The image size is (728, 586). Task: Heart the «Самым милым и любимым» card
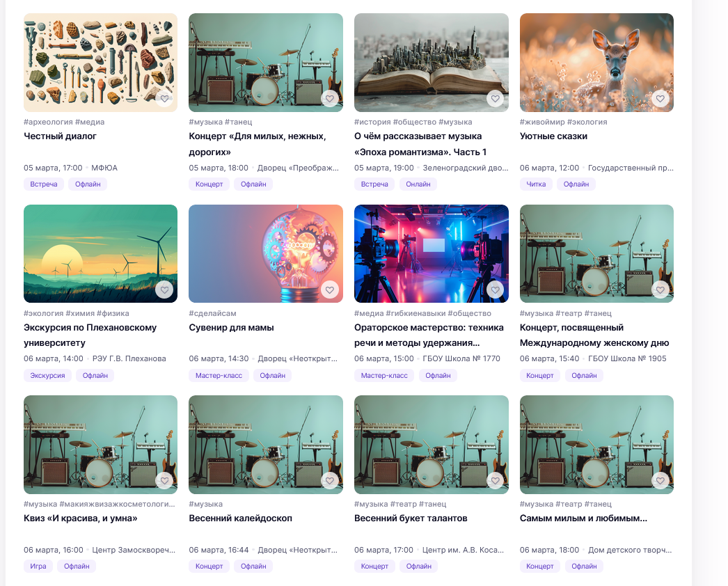(660, 481)
